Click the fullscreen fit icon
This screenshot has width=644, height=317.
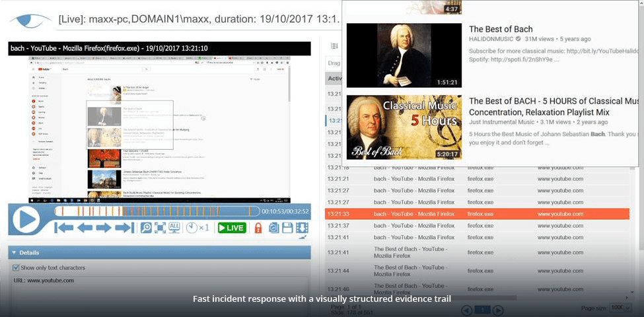tap(160, 228)
